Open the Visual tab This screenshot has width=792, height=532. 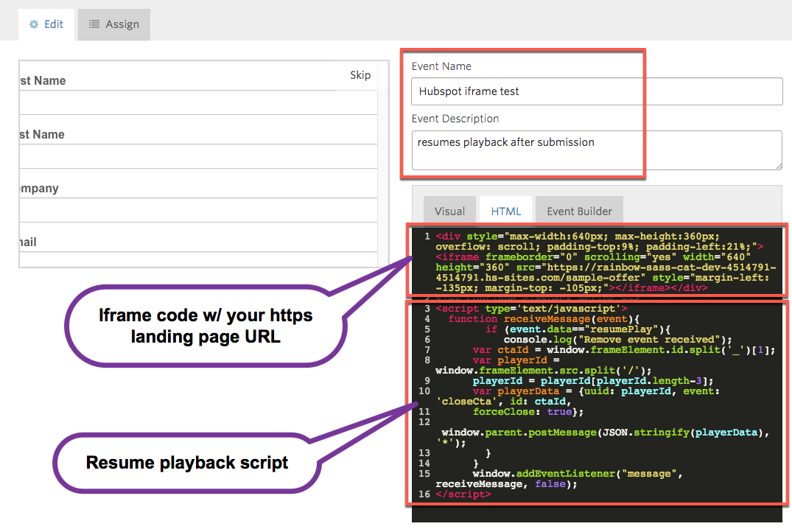[x=449, y=210]
